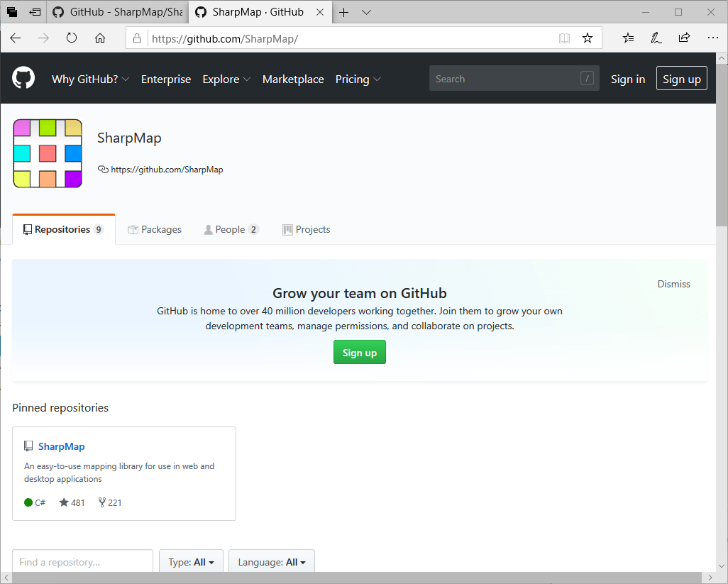Open Windows Ink workspace icon
Screen dimensions: 728x584
pos(656,38)
